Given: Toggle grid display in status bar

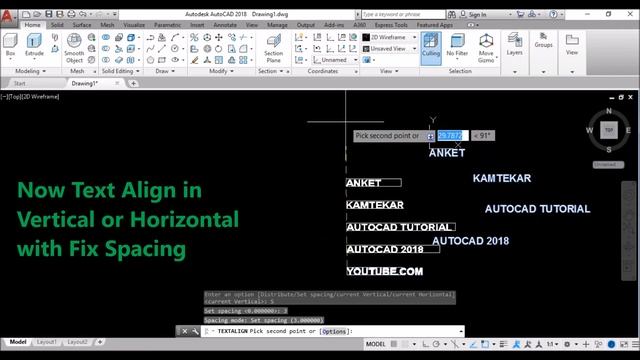Looking at the screenshot, I should [393, 344].
